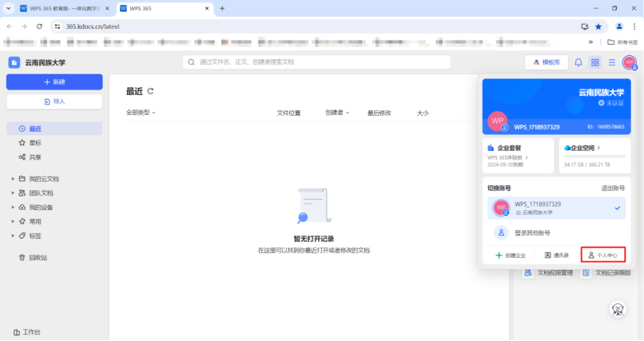Click the address bar URL

tap(93, 26)
